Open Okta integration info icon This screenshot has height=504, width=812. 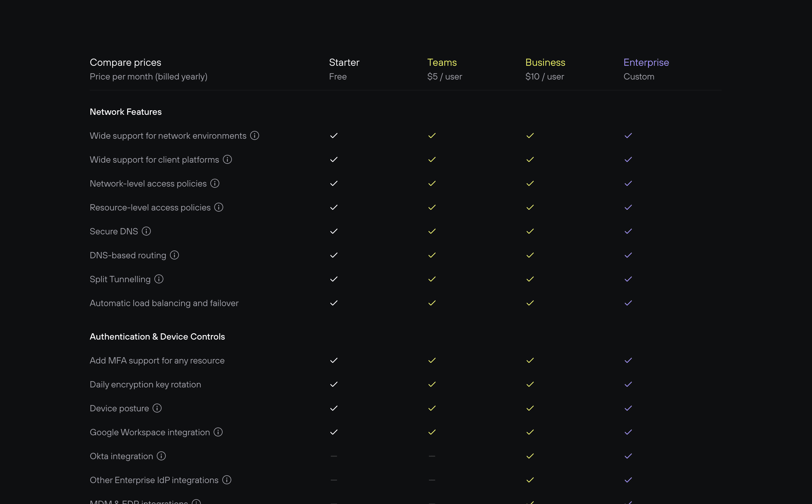click(161, 456)
